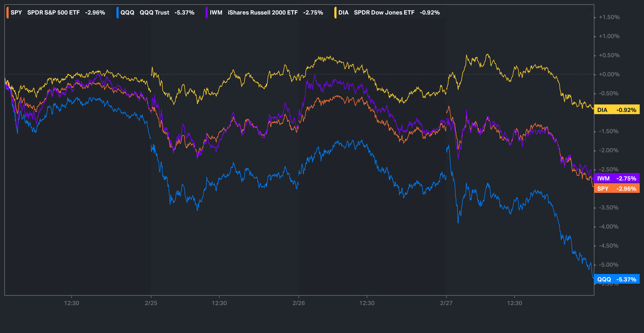Click the +1.50% axis label

(609, 17)
